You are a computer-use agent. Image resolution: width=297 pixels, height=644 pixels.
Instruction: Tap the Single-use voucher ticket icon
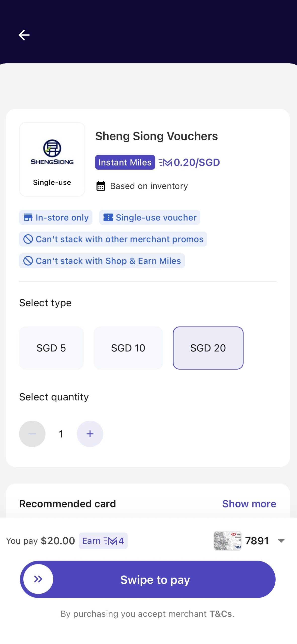click(108, 218)
